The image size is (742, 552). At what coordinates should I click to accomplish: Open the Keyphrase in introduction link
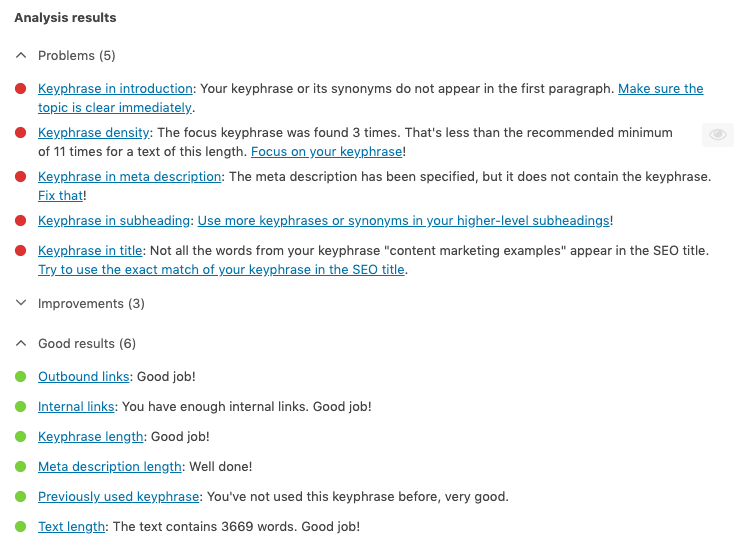tap(115, 89)
